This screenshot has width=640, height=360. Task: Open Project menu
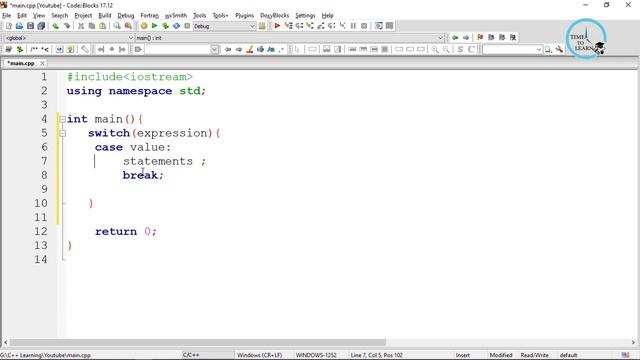(83, 16)
